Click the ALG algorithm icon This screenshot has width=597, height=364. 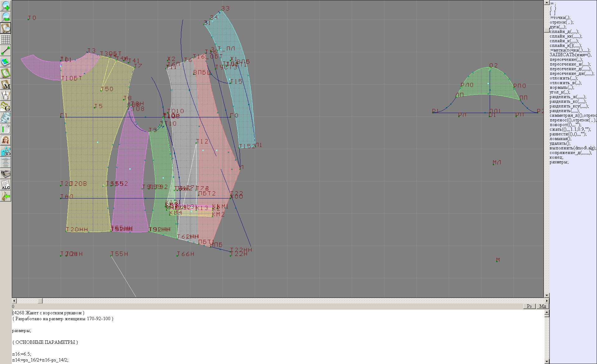[x=6, y=185]
